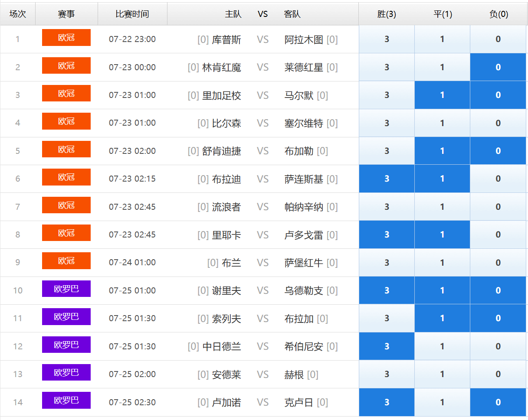This screenshot has width=528, height=420.
Task: Deselect draw (1) for 里加足校 vs 马尔默
Action: (x=442, y=95)
